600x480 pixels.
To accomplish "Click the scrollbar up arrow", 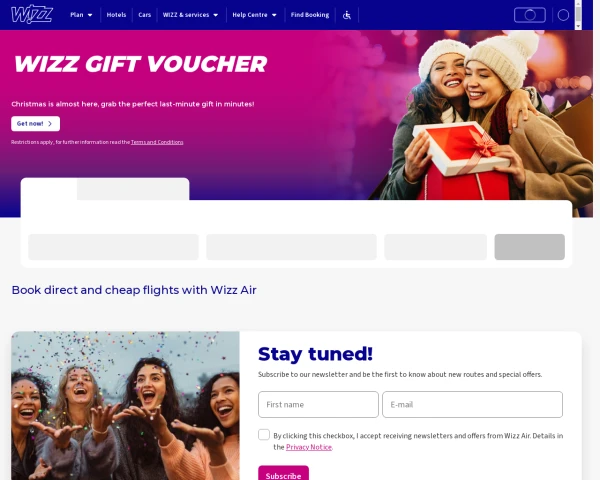I will pyautogui.click(x=578, y=2).
